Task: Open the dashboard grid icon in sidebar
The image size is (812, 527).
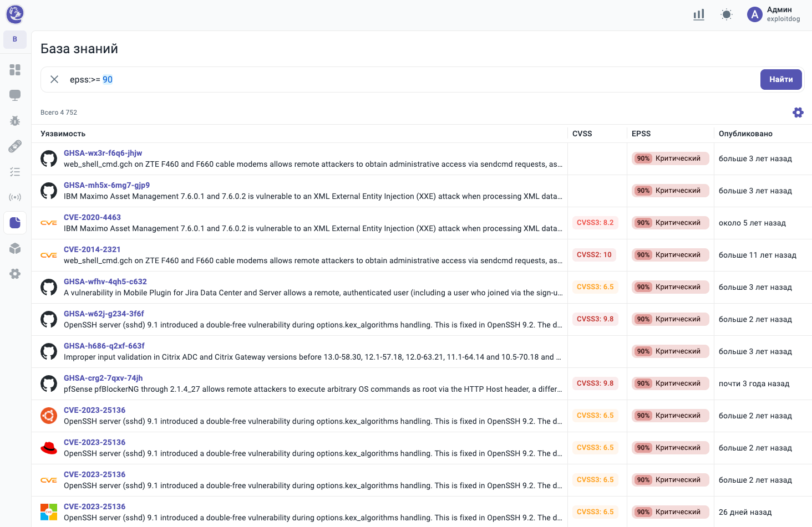Action: [15, 70]
